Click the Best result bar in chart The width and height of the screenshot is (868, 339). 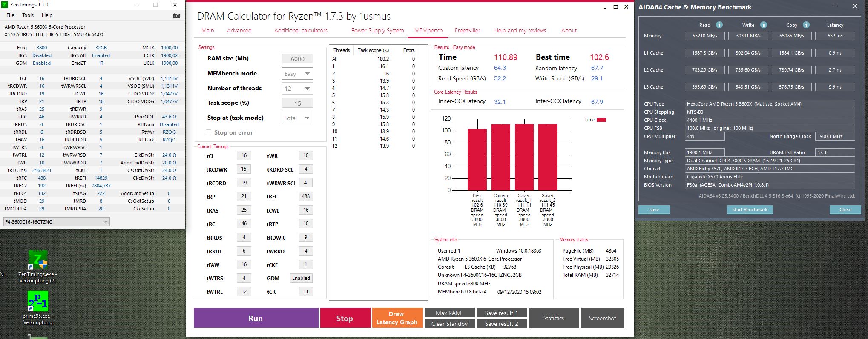(x=477, y=160)
